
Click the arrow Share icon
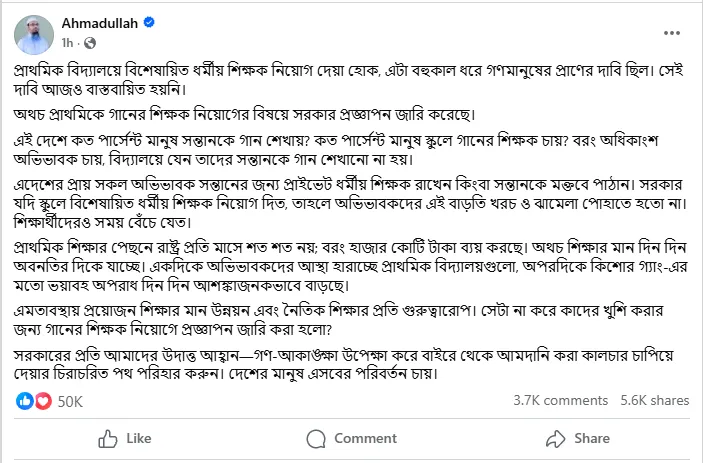pos(555,439)
